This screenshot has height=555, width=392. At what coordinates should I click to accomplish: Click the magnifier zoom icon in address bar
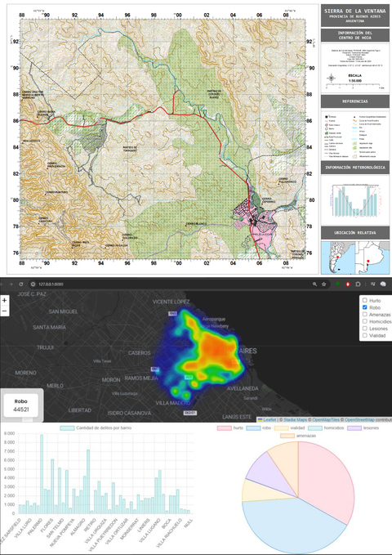click(314, 284)
